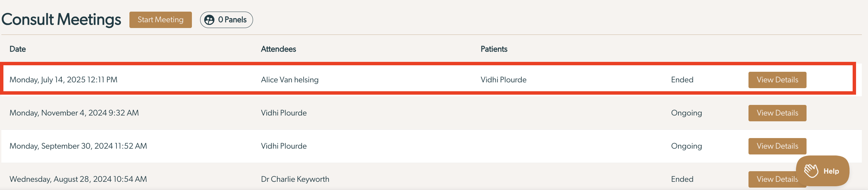Click the Date column header

(18, 49)
